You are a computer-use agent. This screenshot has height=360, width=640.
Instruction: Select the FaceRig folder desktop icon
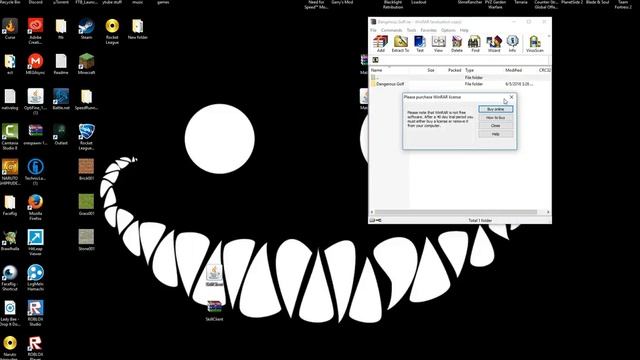(x=10, y=205)
